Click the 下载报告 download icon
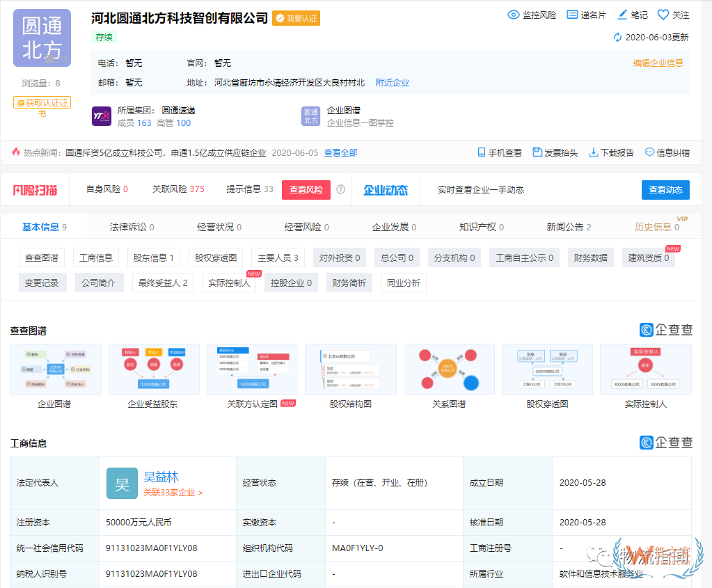The image size is (712, 588). click(593, 152)
